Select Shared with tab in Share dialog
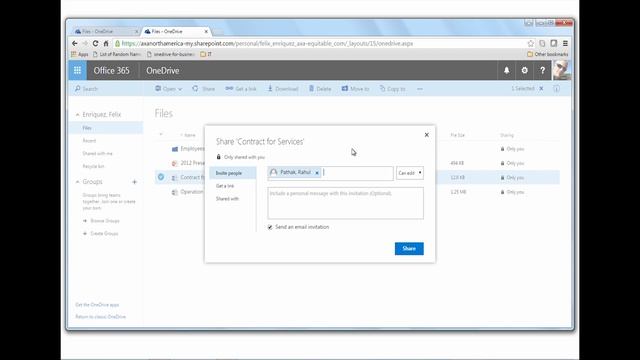 [227, 199]
